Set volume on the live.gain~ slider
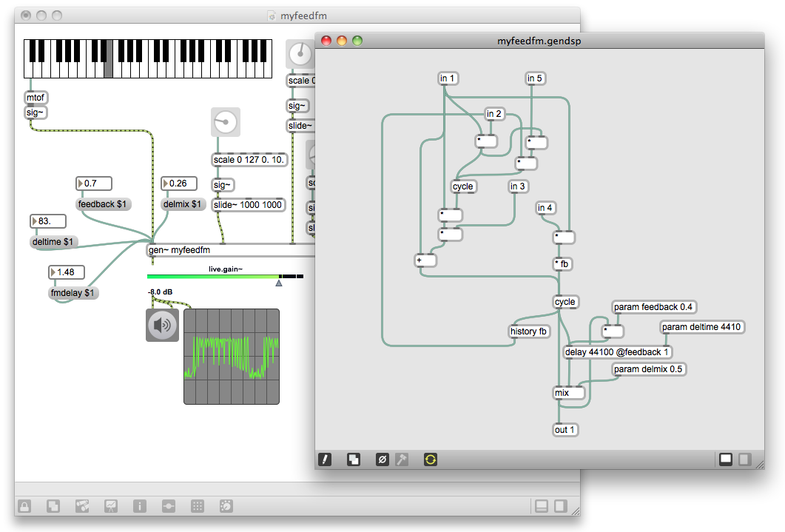785x532 pixels. click(x=222, y=277)
